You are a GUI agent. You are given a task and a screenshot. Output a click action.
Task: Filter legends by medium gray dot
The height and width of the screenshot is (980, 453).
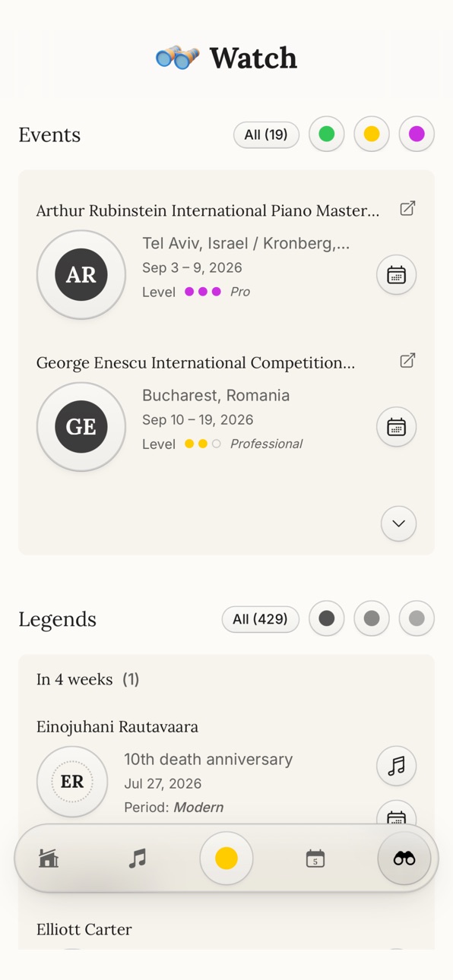[372, 618]
